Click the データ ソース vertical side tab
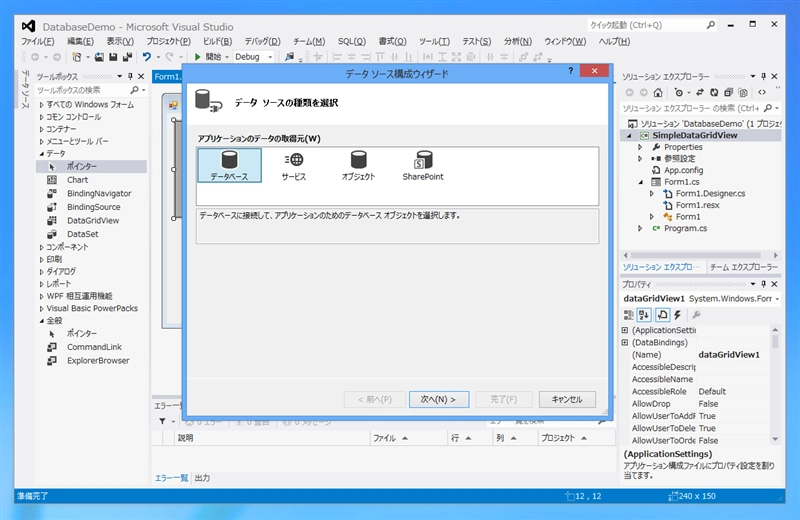This screenshot has height=520, width=800. pos(24,89)
